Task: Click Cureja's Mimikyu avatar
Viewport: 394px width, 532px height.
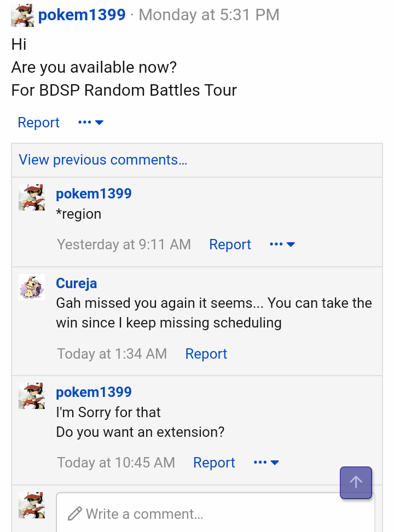Action: pyautogui.click(x=32, y=287)
